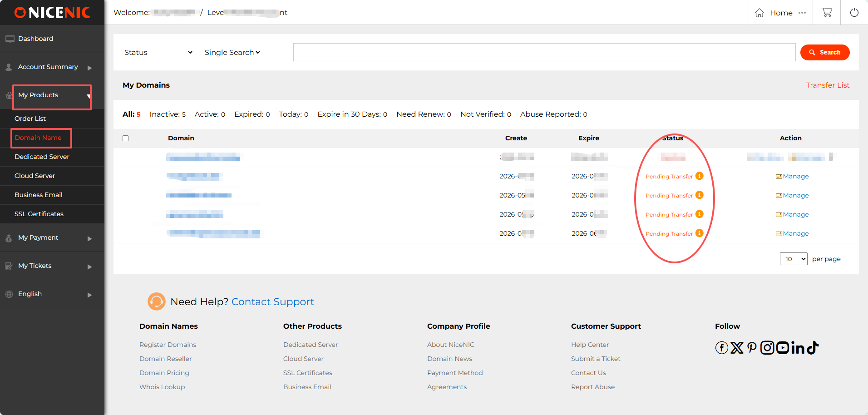Focus the domain search input field
Image resolution: width=868 pixels, height=415 pixels.
tap(544, 52)
